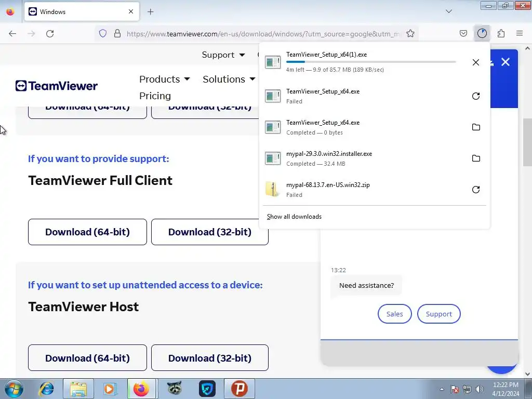Open the raccoon Mypal taskbar icon
Viewport: 532px width, 399px height.
(175, 389)
